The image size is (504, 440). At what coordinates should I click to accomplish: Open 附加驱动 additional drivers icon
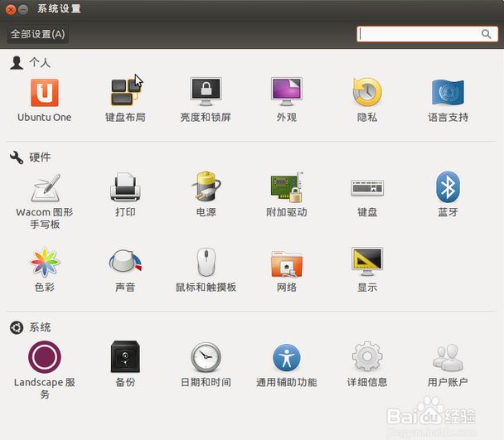(x=287, y=187)
